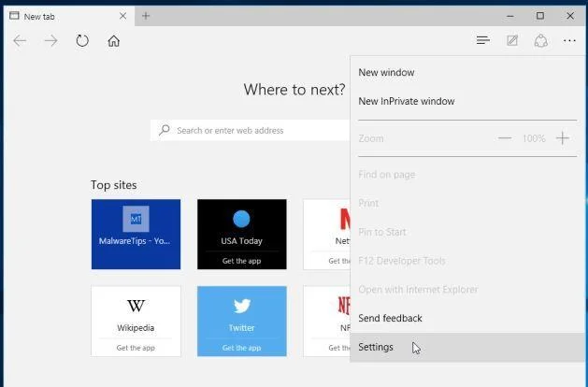Screen dimensions: 588x387
Task: Choose New InPrivate window menu entry
Action: (407, 101)
